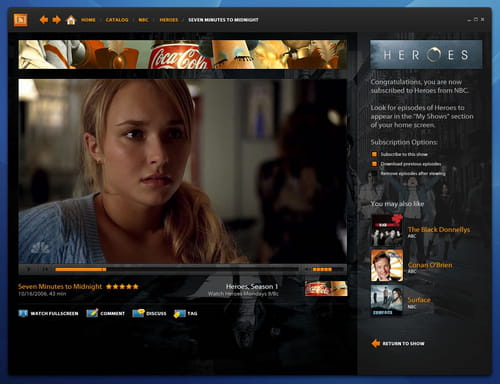
Task: Open the Discuss chat icon
Action: (138, 313)
